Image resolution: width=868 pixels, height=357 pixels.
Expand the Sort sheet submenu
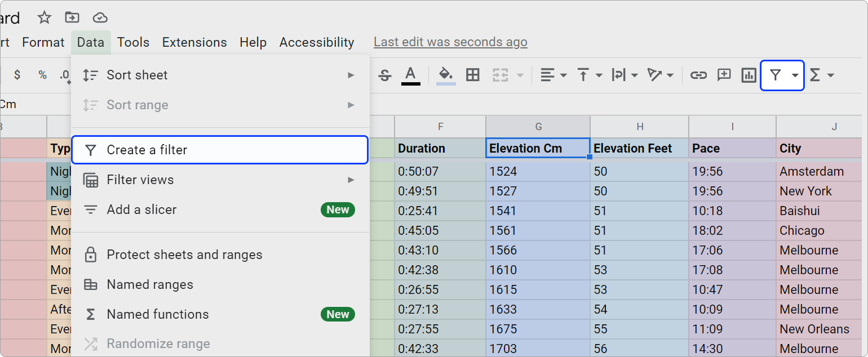(220, 75)
